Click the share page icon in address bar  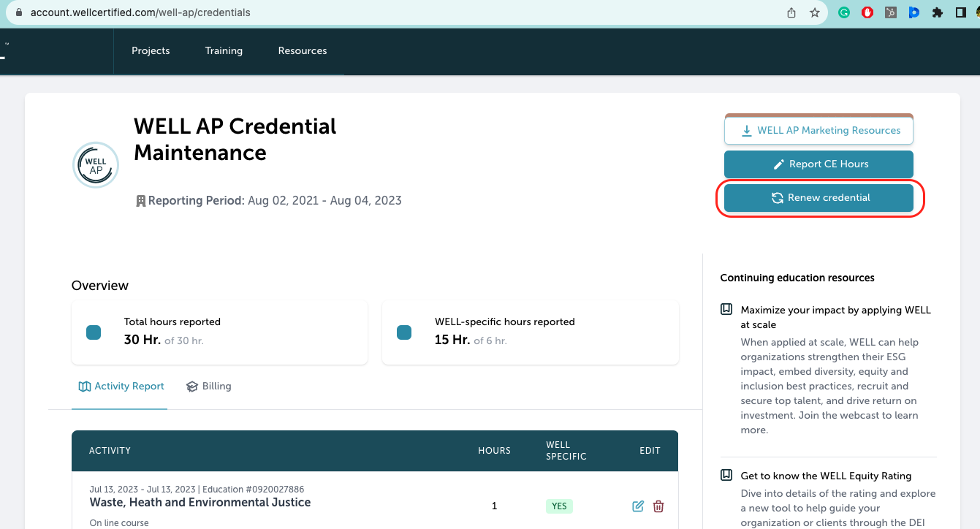tap(791, 12)
